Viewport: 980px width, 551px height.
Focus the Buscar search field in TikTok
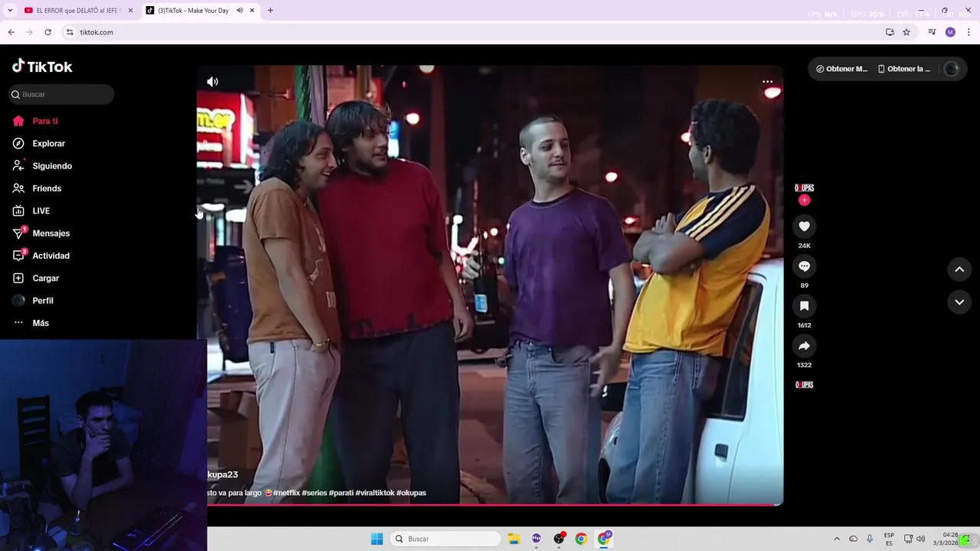[x=61, y=94]
